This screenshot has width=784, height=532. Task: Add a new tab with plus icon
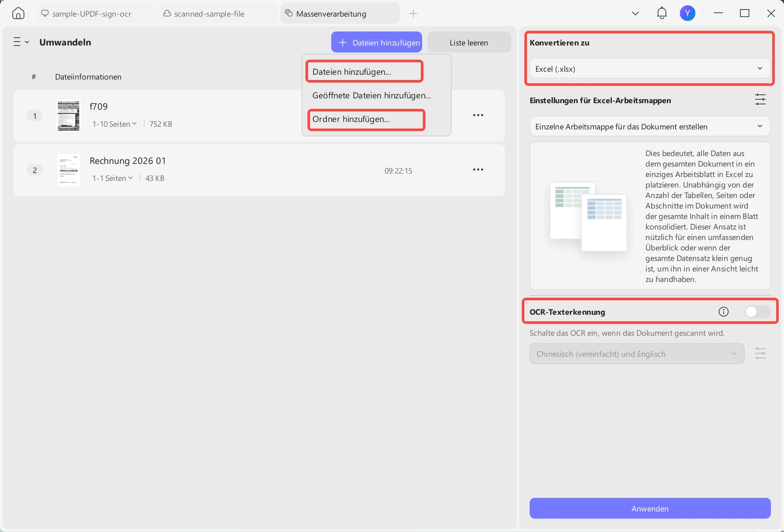(x=413, y=14)
